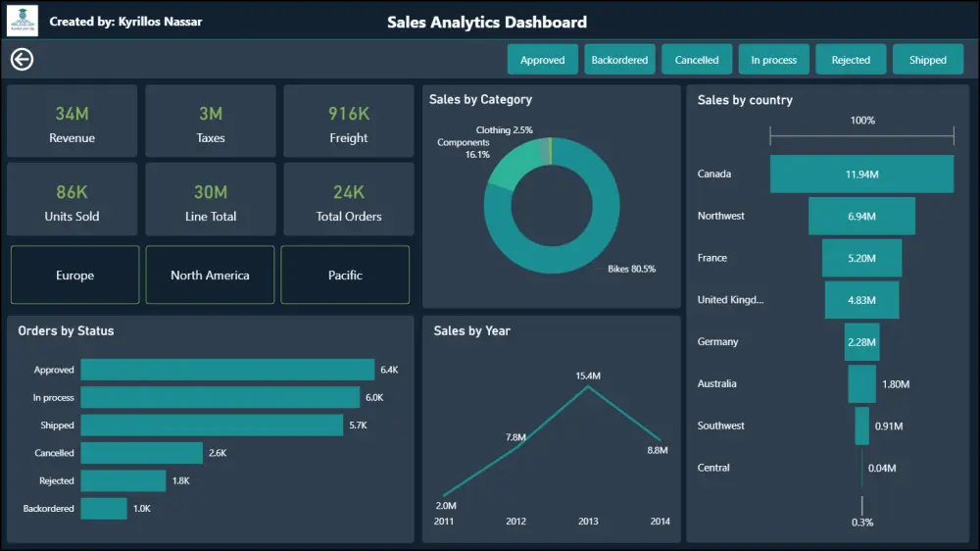Click the 8.8M data point for 2014

pos(660,439)
